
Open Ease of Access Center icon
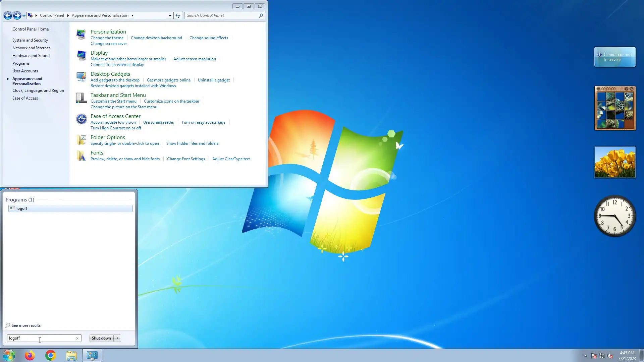[81, 119]
